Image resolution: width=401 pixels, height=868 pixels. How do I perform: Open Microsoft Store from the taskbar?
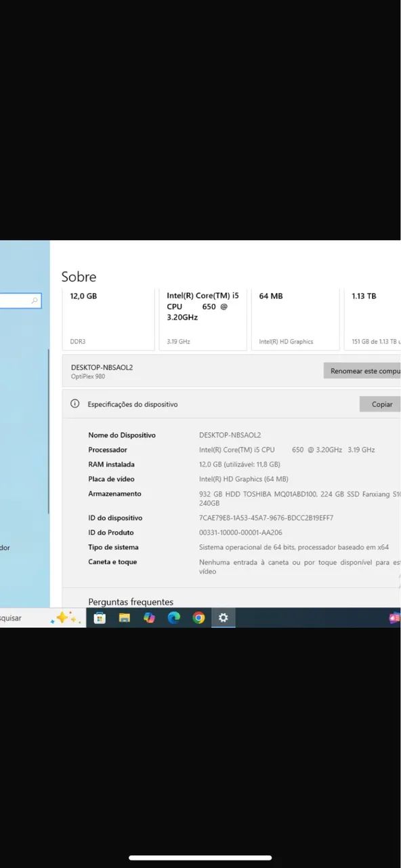coord(100,618)
